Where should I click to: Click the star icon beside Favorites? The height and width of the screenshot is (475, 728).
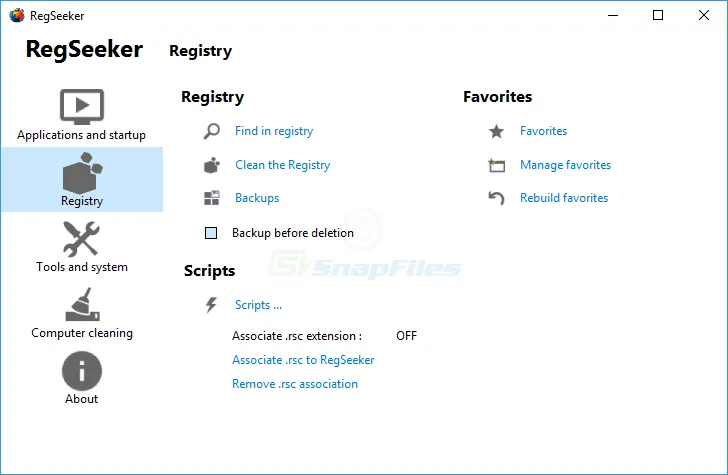496,131
